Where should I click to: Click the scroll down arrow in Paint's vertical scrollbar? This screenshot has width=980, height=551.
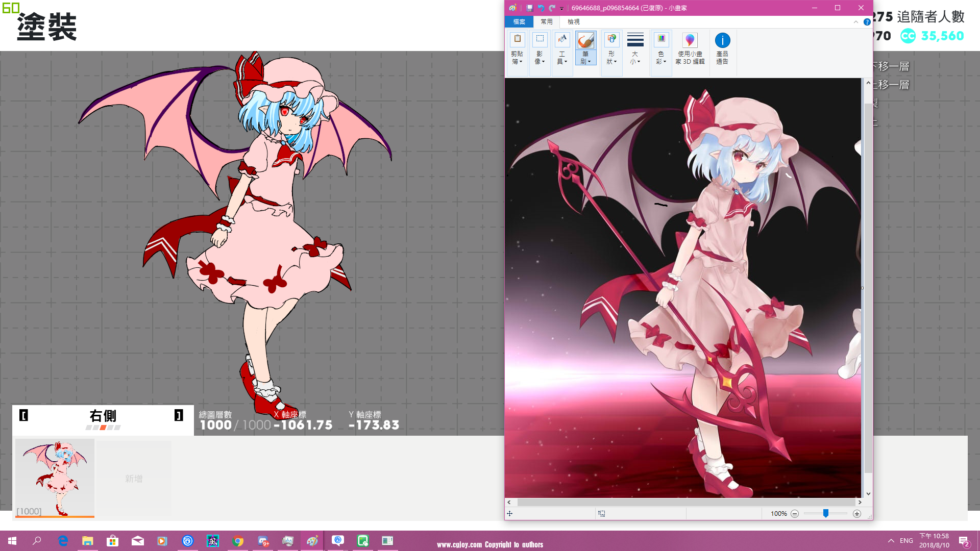(x=868, y=494)
